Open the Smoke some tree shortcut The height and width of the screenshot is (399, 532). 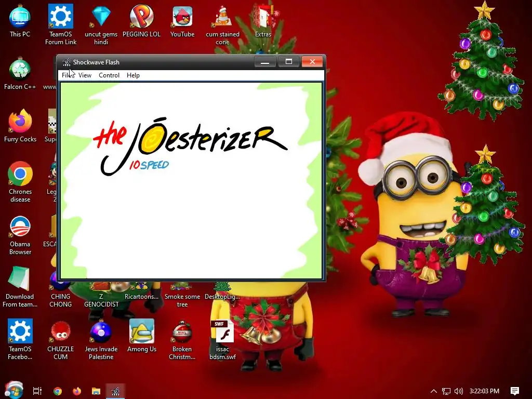click(x=182, y=295)
